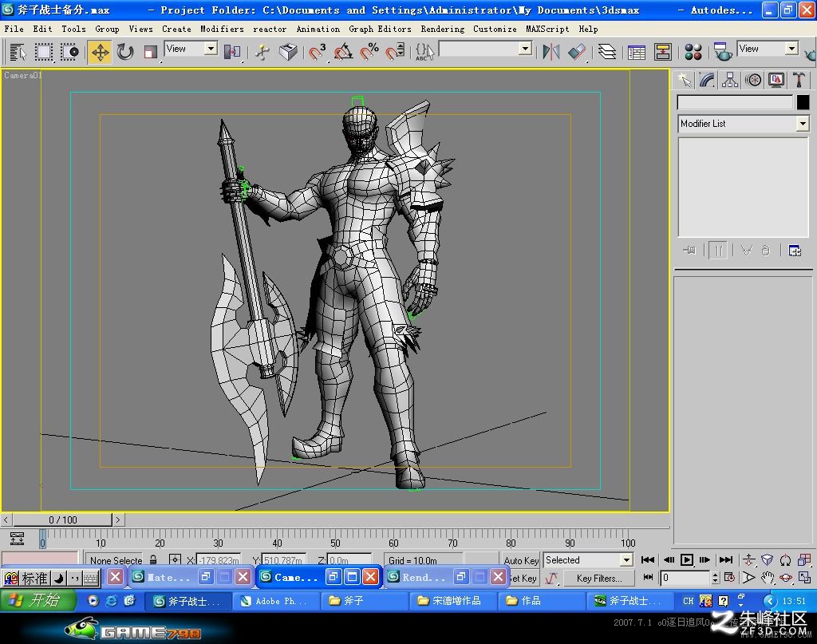
Task: Activate the Select and Scale tool
Action: (x=150, y=52)
